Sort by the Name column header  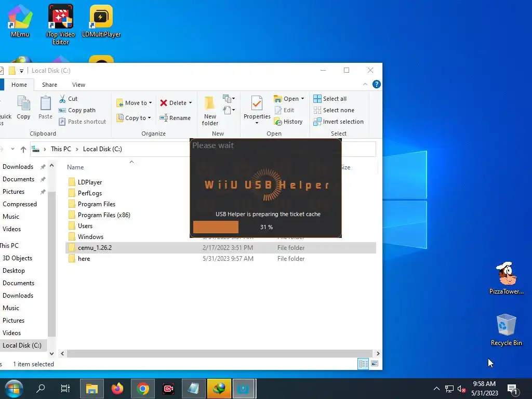[75, 167]
